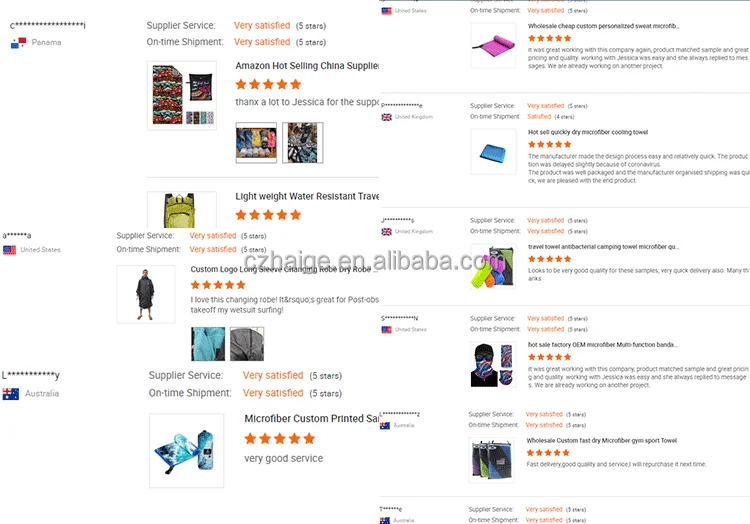Click the Panama flag icon

tap(18, 43)
